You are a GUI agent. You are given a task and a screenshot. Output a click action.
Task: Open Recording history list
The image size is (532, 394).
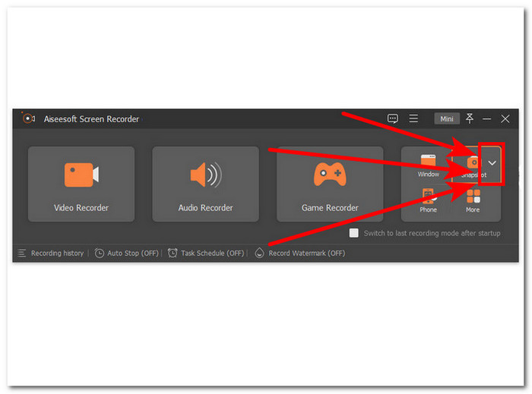tap(51, 253)
